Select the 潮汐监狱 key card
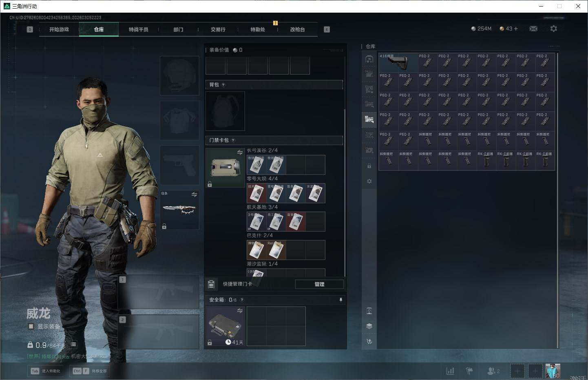The image size is (588, 380). tap(256, 273)
